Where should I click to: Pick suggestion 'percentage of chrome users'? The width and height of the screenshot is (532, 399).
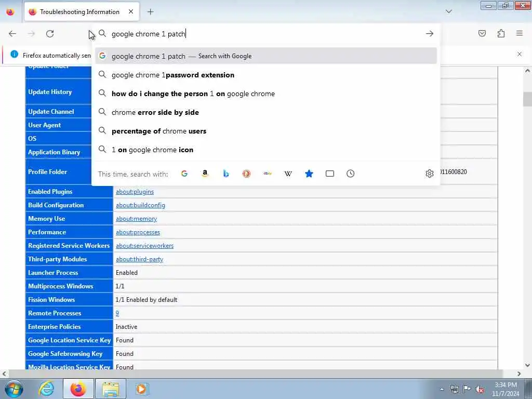coord(266,131)
